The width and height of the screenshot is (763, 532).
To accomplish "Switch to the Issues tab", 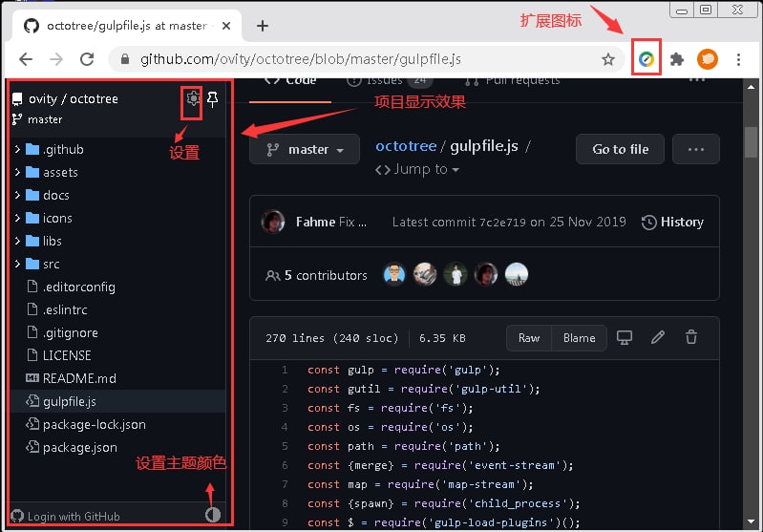I will point(390,81).
